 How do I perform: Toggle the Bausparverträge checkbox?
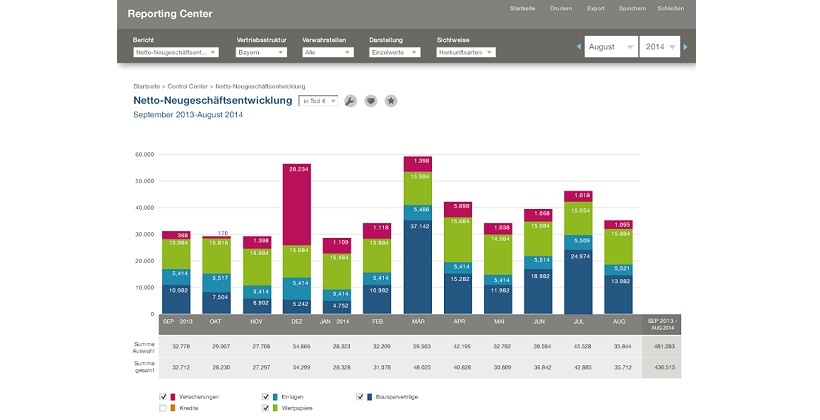tap(361, 397)
